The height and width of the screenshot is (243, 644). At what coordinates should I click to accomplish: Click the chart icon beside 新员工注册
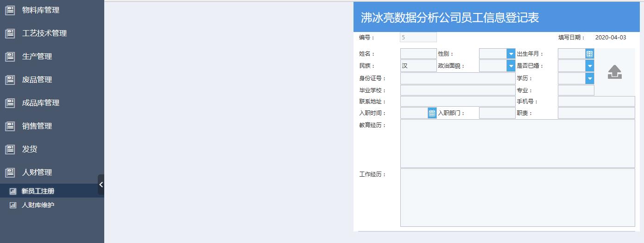point(13,191)
